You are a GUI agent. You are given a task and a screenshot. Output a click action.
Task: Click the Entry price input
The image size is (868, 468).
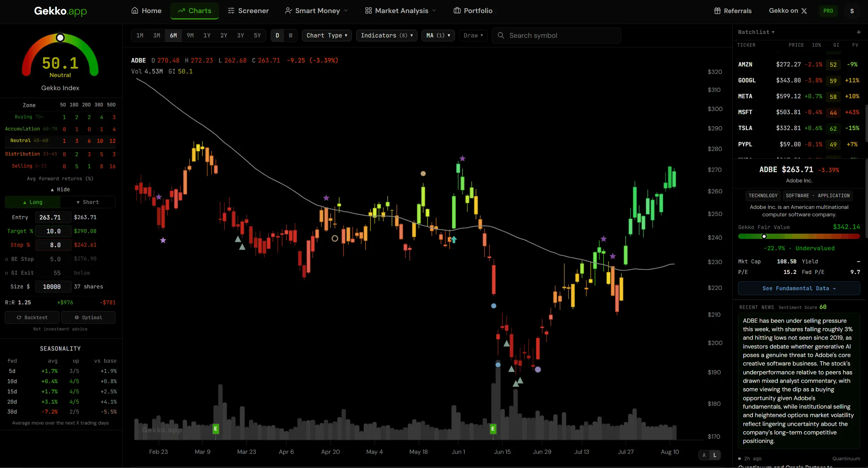(53, 217)
